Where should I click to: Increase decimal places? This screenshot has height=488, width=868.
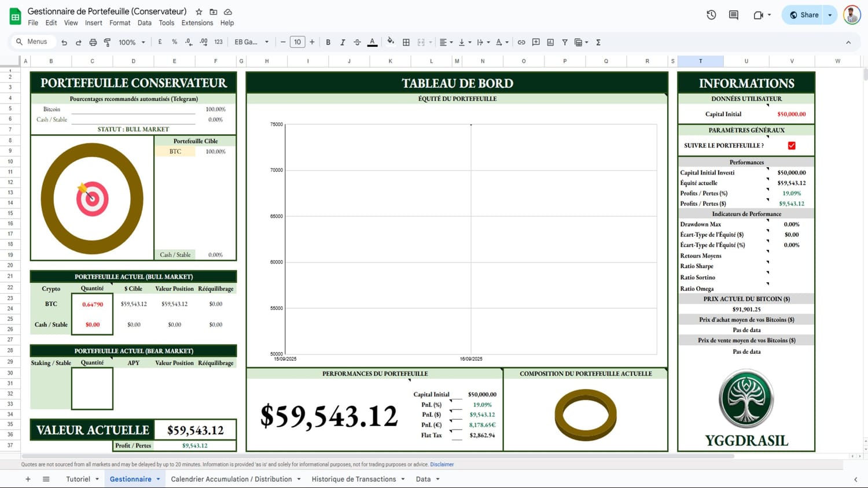click(x=204, y=42)
